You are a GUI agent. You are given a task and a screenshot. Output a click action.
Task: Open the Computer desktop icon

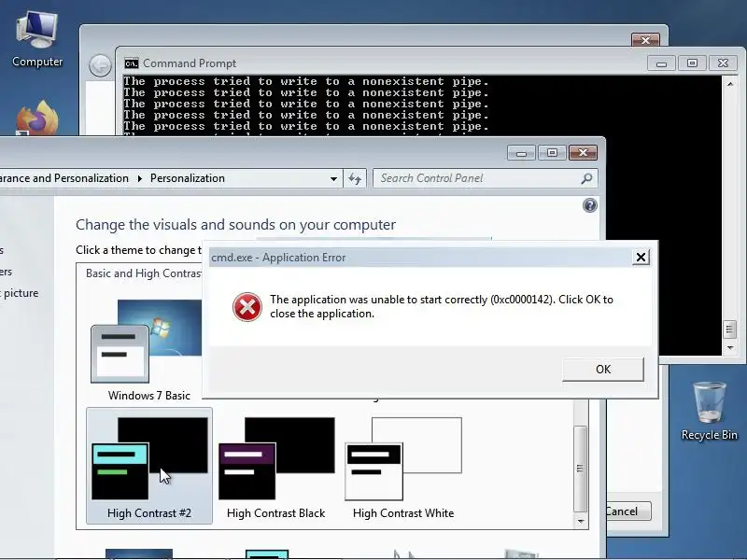(37, 39)
